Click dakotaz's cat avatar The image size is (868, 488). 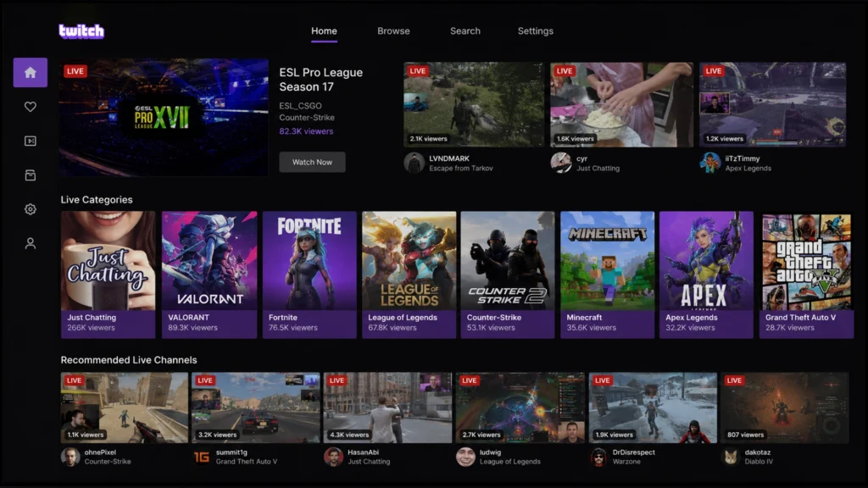(x=731, y=457)
